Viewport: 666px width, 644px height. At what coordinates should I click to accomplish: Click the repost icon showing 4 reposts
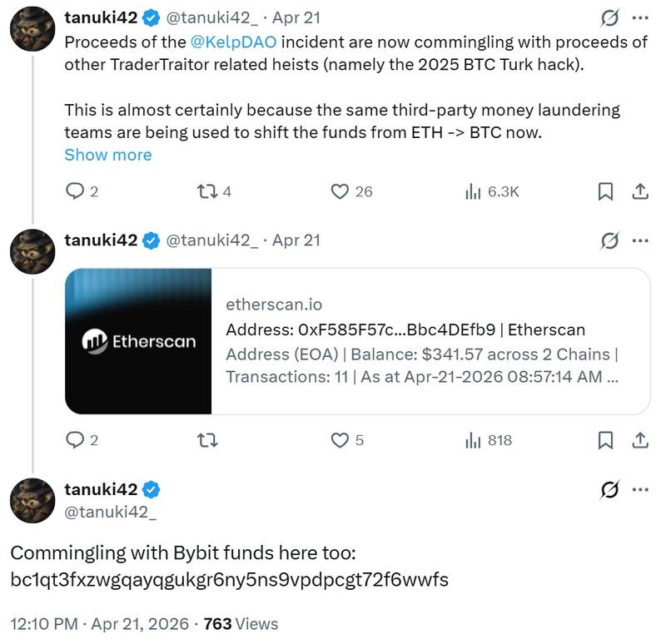click(208, 191)
